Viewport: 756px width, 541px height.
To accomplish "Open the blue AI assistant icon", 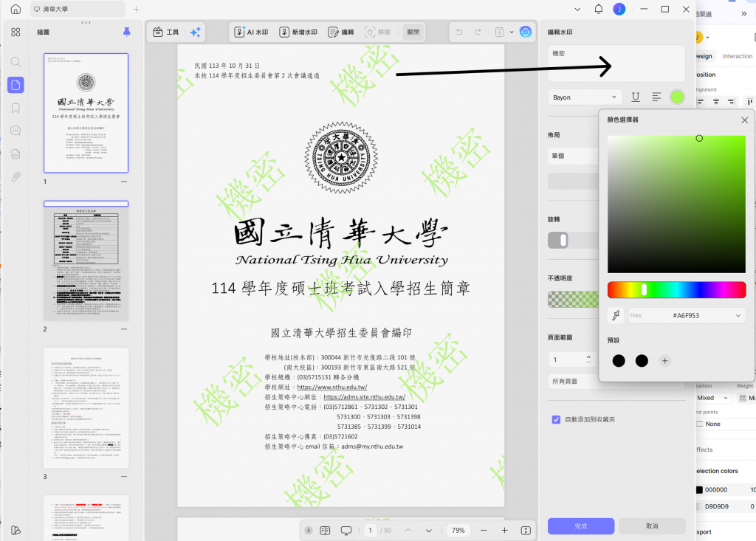I will tap(526, 32).
